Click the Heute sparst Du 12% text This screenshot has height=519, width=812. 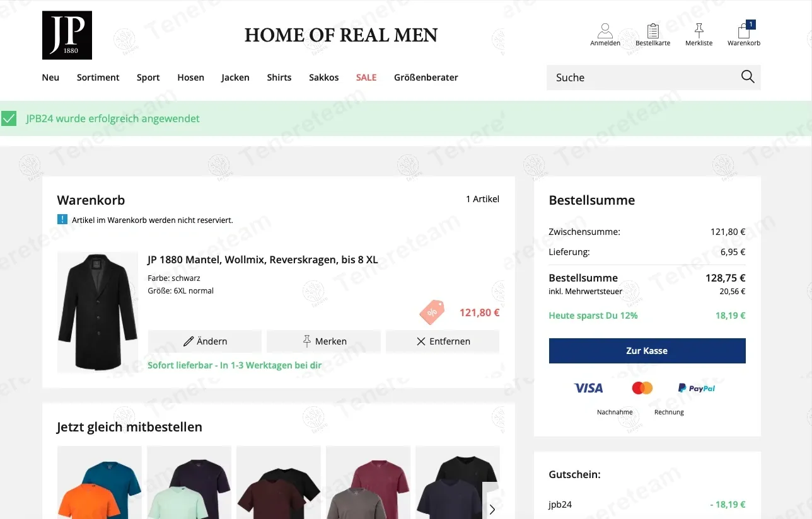pyautogui.click(x=593, y=316)
